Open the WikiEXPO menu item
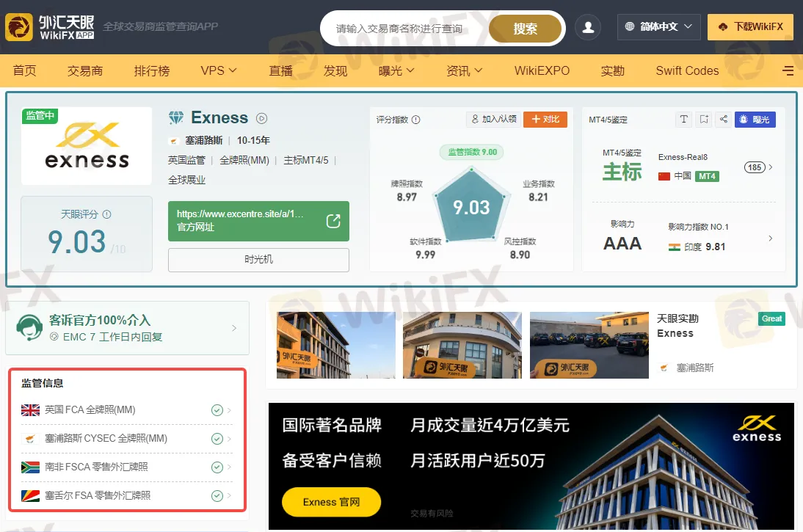The width and height of the screenshot is (803, 532). [x=542, y=70]
